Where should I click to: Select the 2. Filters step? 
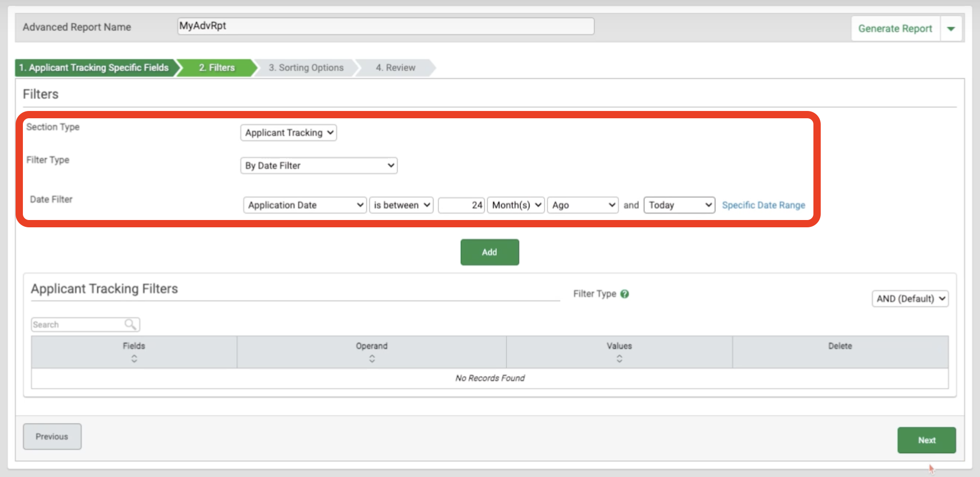tap(217, 68)
